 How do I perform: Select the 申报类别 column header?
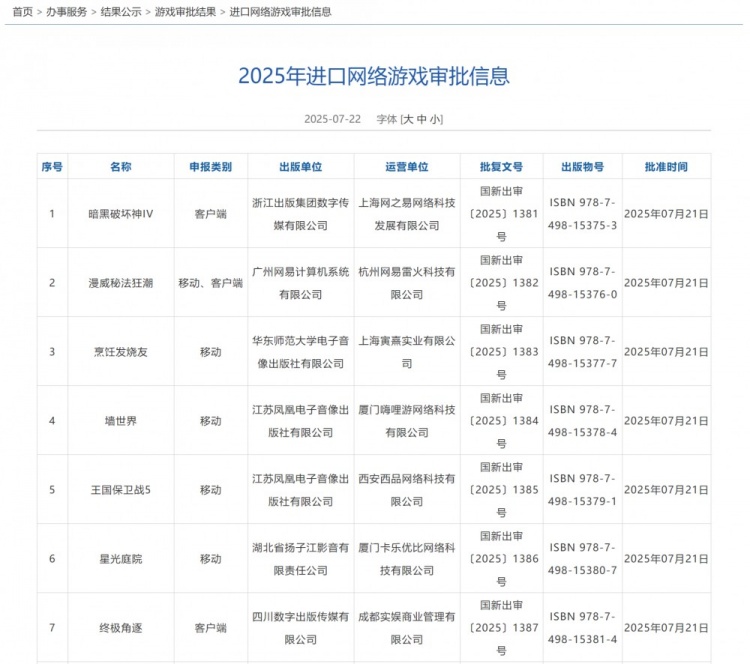pos(210,167)
